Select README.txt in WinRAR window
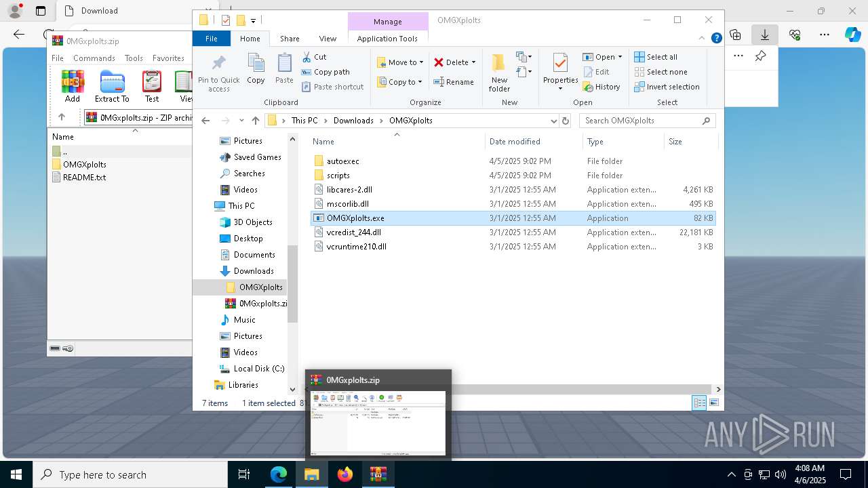Image resolution: width=868 pixels, height=488 pixels. pyautogui.click(x=79, y=178)
